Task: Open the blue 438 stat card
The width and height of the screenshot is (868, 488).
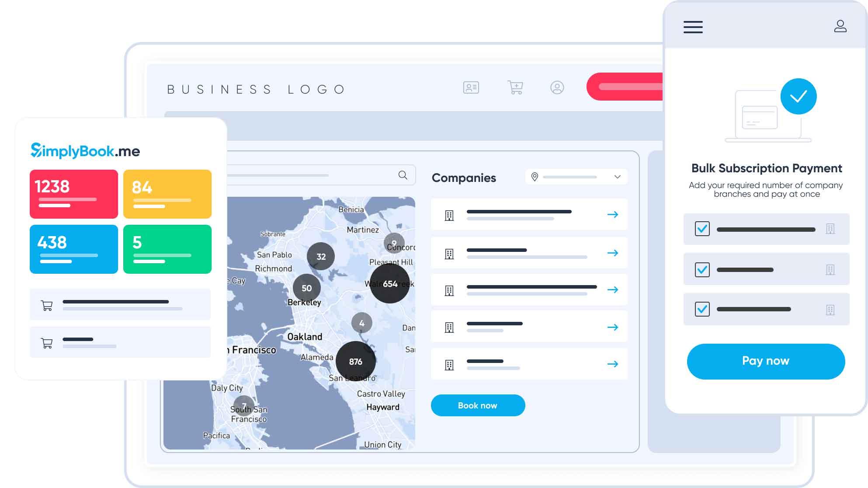Action: pyautogui.click(x=74, y=249)
